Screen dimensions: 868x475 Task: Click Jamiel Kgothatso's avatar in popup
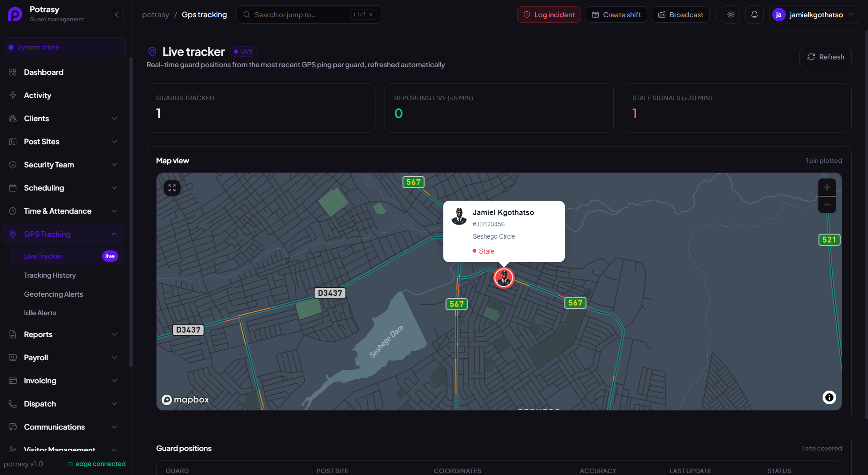[x=459, y=216]
